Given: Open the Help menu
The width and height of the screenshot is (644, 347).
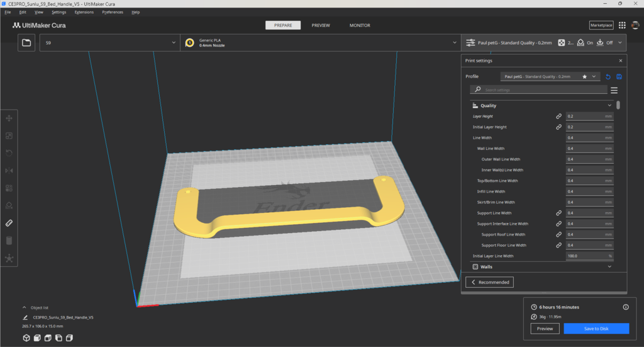Looking at the screenshot, I should point(136,13).
